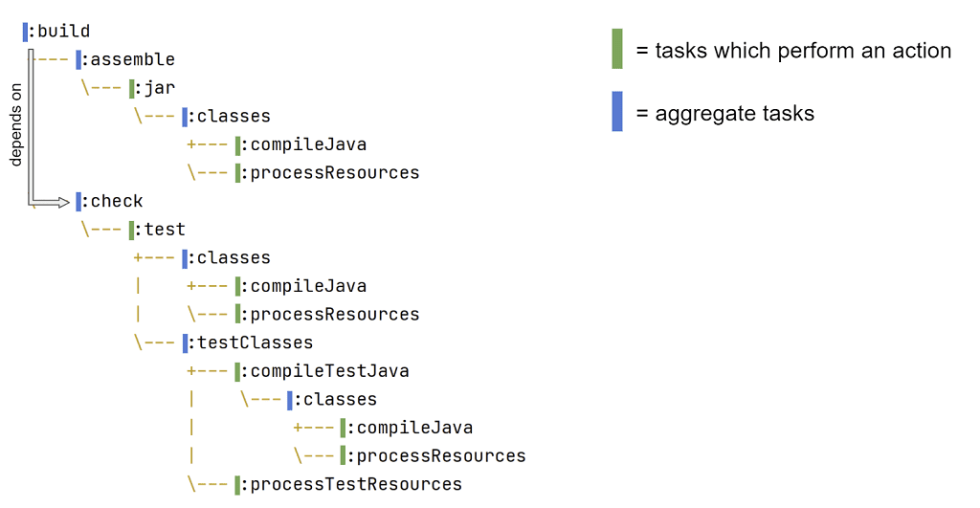Click the blue marker next to :testClasses
This screenshot has width=980, height=508.
[186, 342]
